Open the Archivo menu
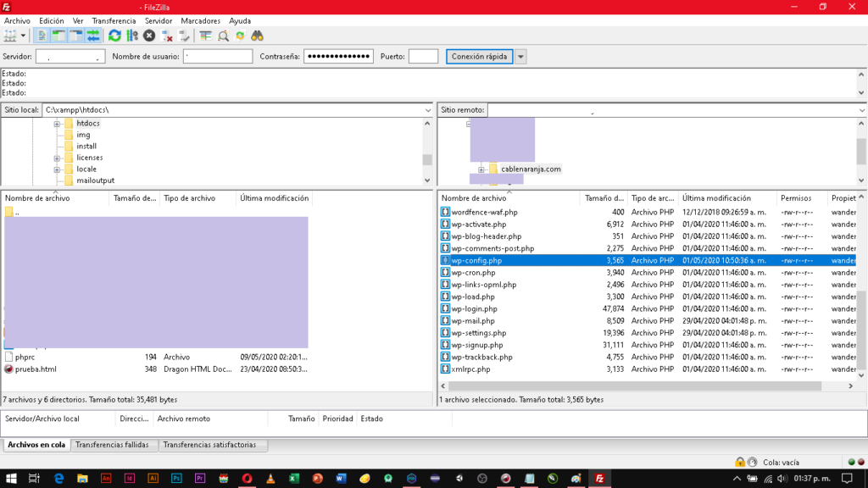This screenshot has width=868, height=488. 17,21
